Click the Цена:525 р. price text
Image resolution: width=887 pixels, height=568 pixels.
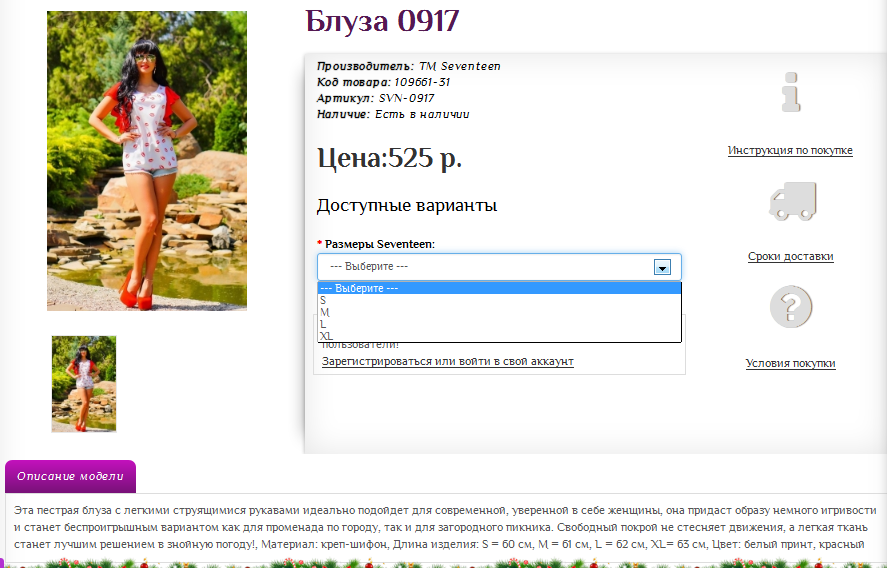pos(389,158)
